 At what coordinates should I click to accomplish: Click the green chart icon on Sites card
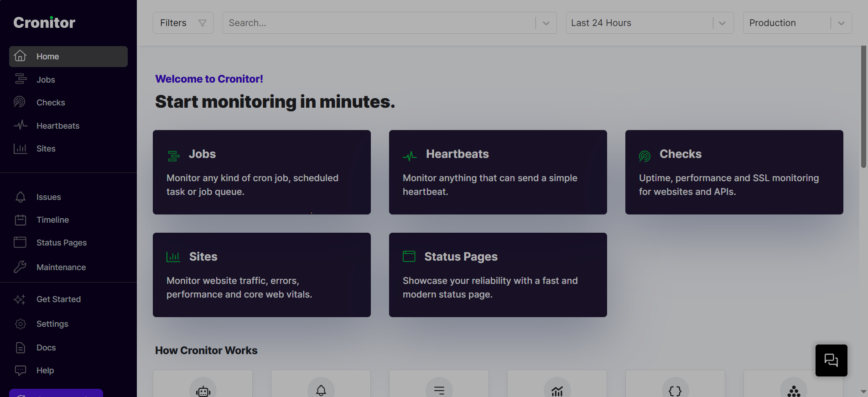173,256
